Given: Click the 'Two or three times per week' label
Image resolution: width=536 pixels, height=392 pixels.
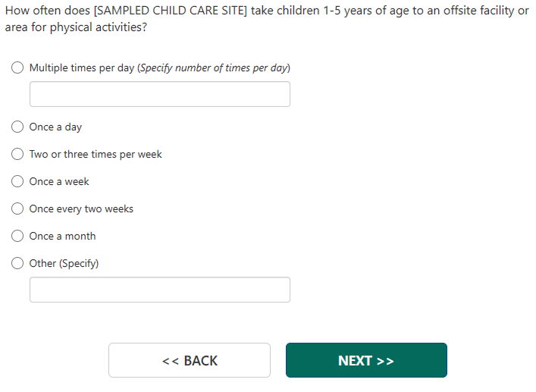Looking at the screenshot, I should (x=96, y=154).
